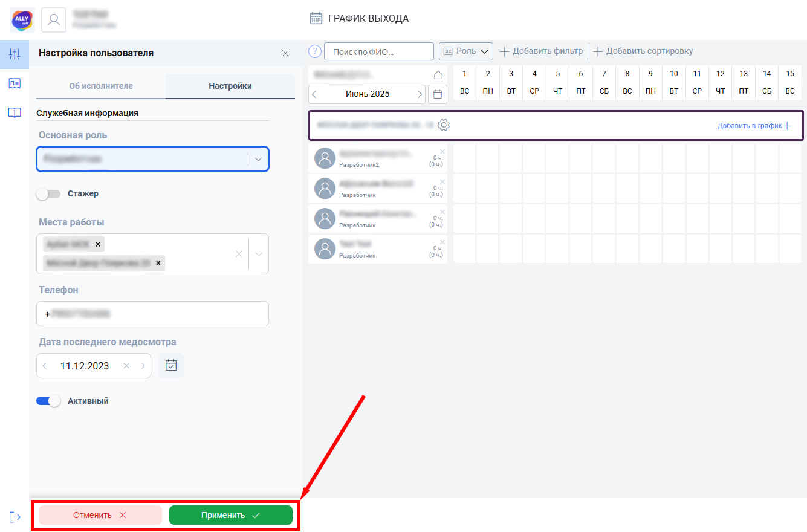Click the Применить button
This screenshot has height=532, width=807.
point(231,515)
